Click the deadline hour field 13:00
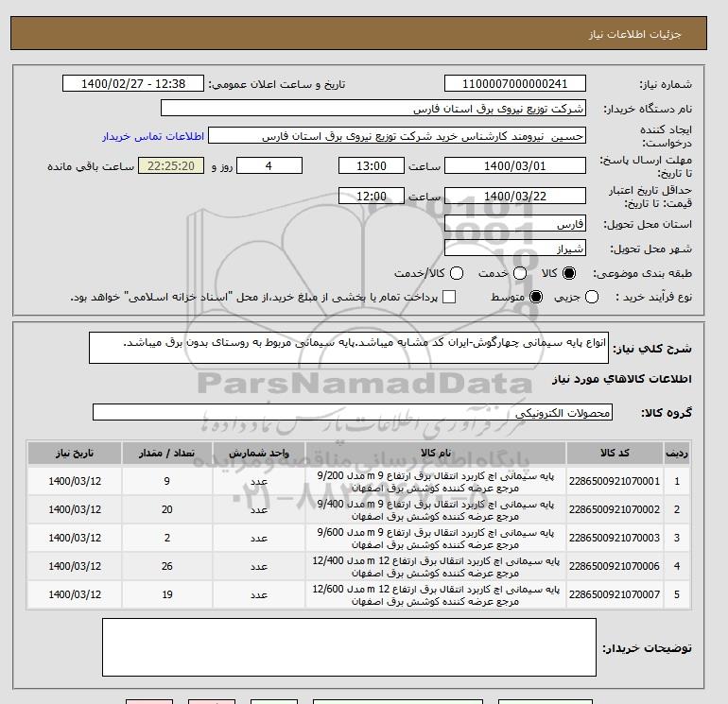Image resolution: width=728 pixels, height=704 pixels. click(371, 165)
